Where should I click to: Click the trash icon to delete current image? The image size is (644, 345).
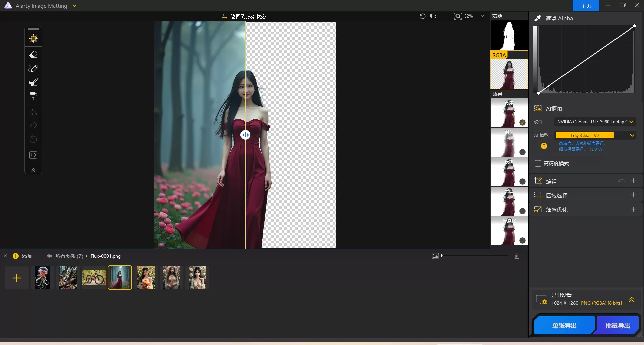point(517,256)
